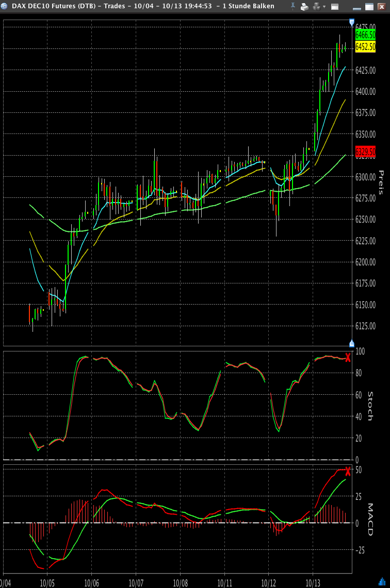Click the 6175.00 price scale value
The width and height of the screenshot is (390, 588).
click(365, 283)
